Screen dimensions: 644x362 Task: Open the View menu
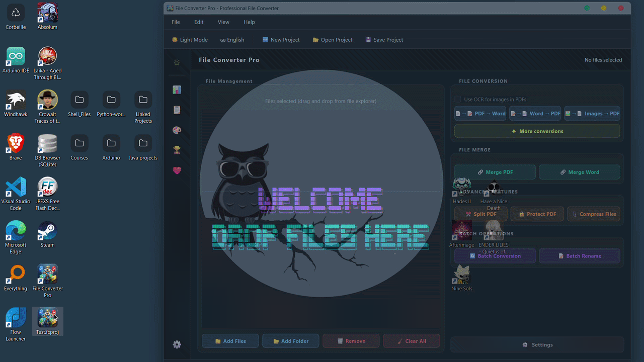point(223,22)
